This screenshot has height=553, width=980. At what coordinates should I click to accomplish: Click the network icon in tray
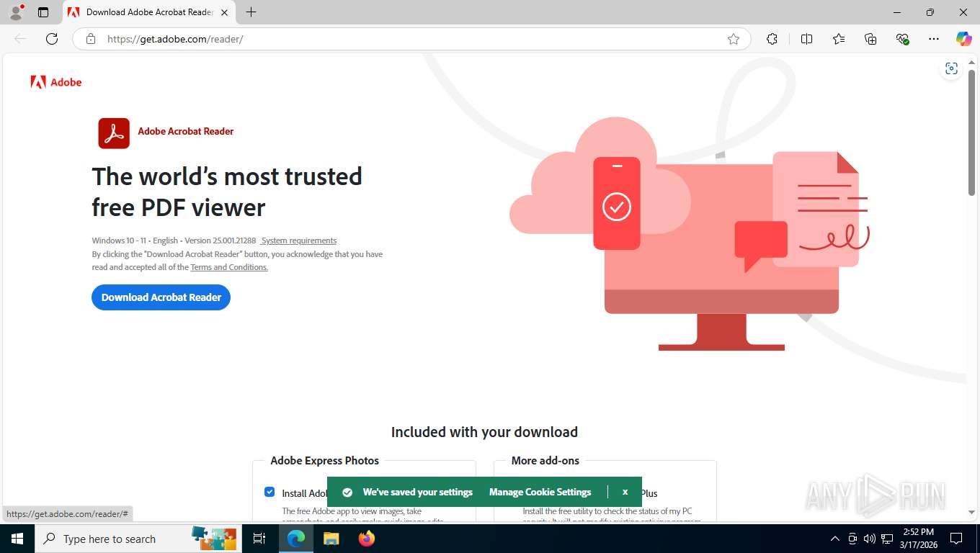click(x=887, y=539)
